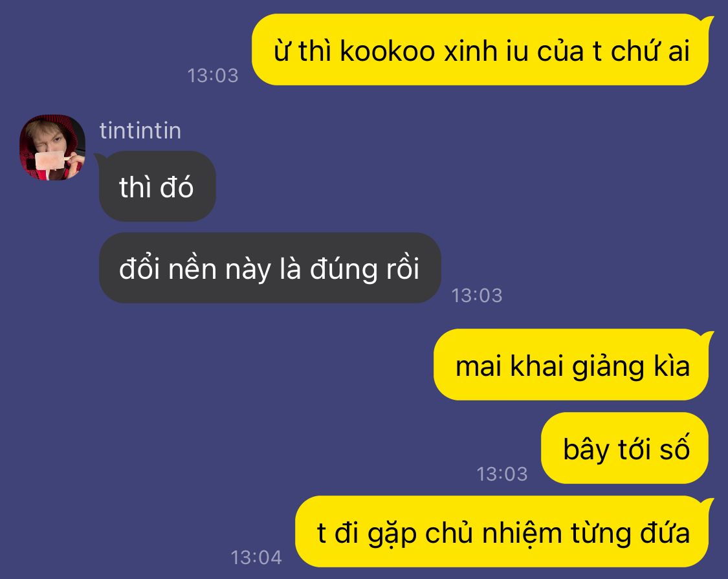
Task: Select the 'thì đó' message bubble
Action: click(157, 186)
